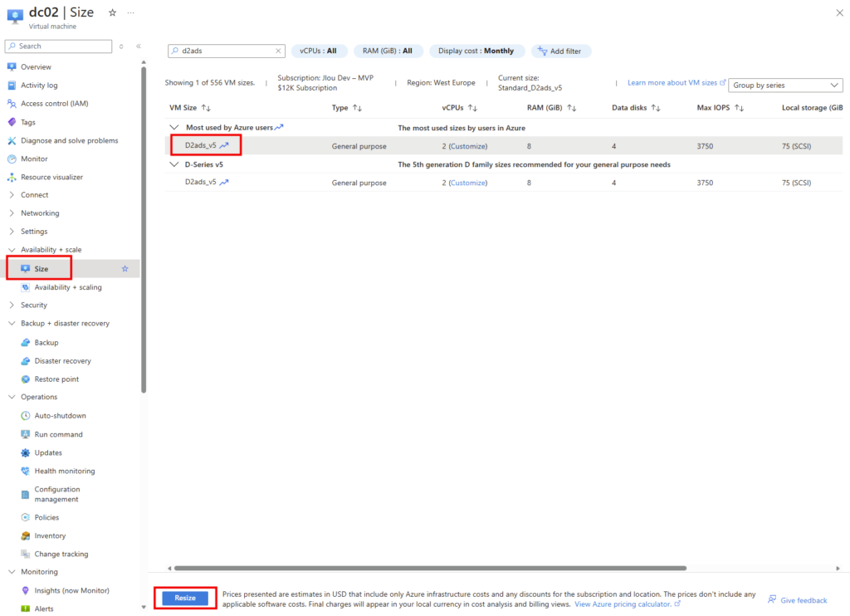Click the Diagnose and solve problems wrench icon
The width and height of the screenshot is (850, 616).
point(12,140)
